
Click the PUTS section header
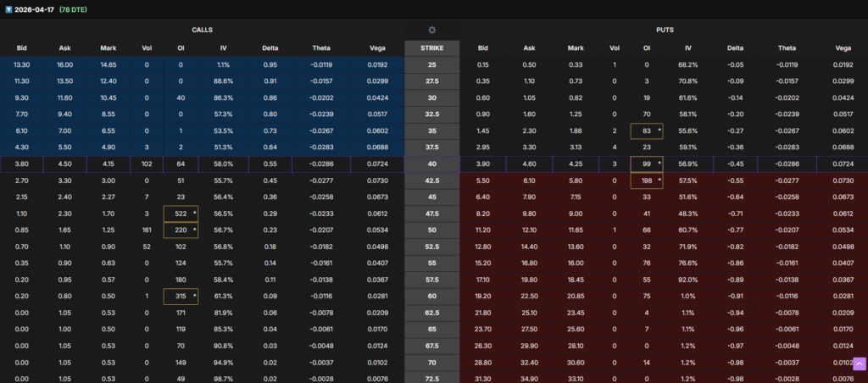[x=665, y=30]
